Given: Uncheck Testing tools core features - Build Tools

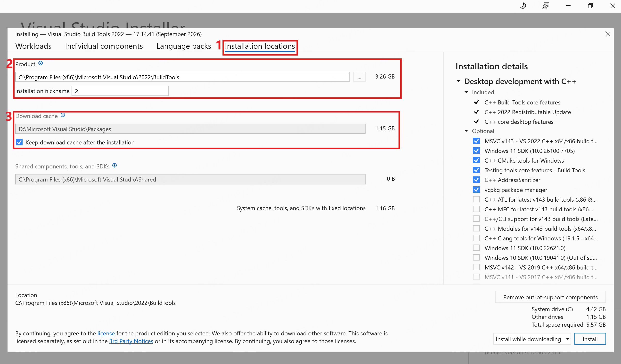Looking at the screenshot, I should 476,170.
